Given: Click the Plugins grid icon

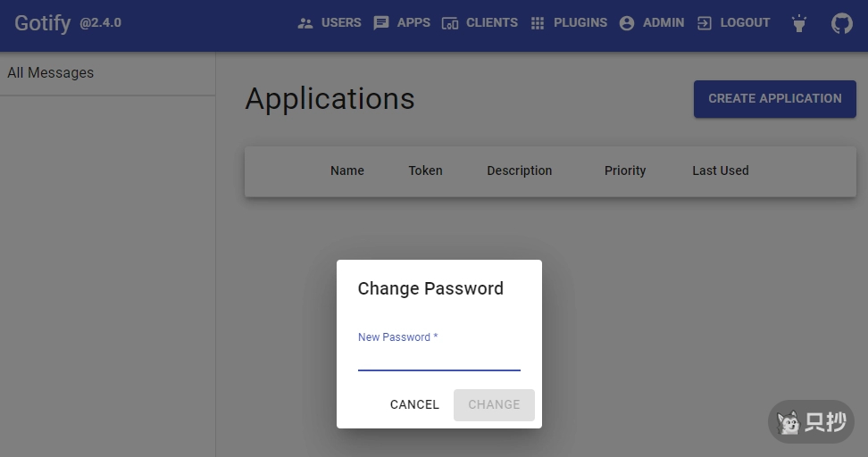Looking at the screenshot, I should pos(538,23).
